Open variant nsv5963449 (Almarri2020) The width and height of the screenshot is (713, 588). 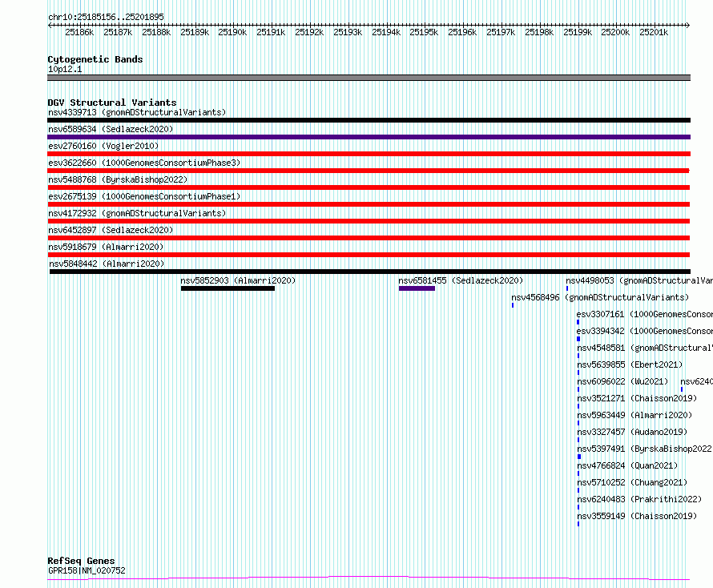[x=634, y=415]
